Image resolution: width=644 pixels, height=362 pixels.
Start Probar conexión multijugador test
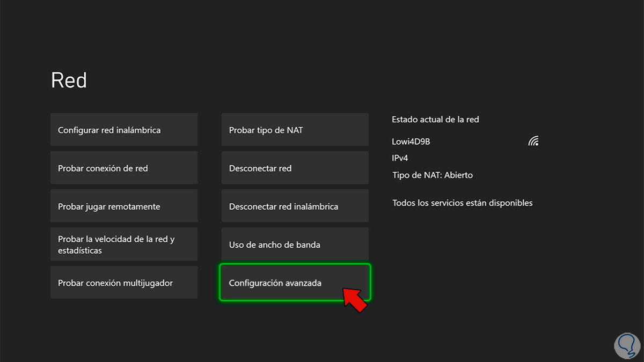124,283
